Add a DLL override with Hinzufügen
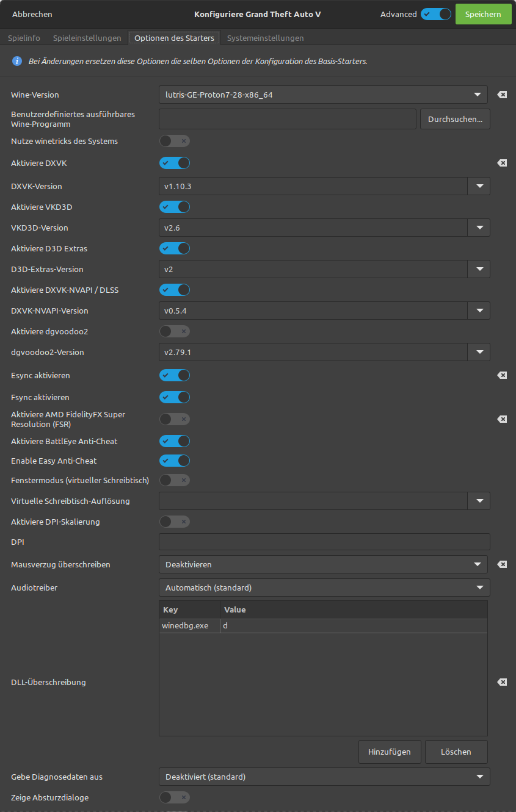 coord(390,752)
